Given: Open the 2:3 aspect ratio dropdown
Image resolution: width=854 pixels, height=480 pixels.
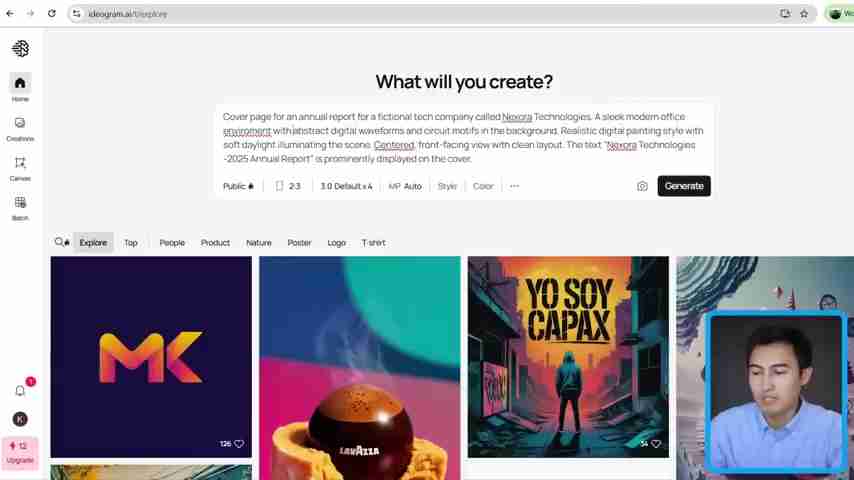Looking at the screenshot, I should pyautogui.click(x=288, y=186).
